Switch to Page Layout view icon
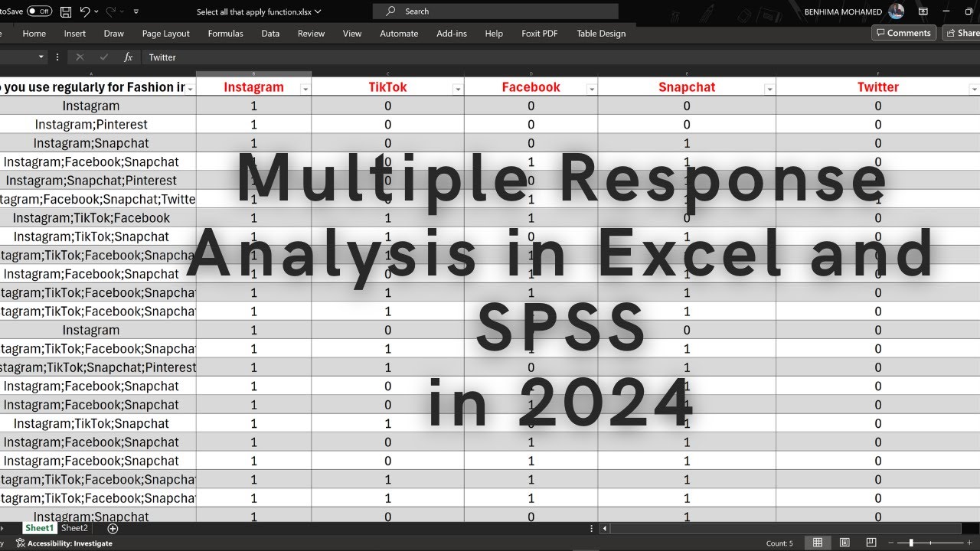The height and width of the screenshot is (551, 980). pos(844,543)
